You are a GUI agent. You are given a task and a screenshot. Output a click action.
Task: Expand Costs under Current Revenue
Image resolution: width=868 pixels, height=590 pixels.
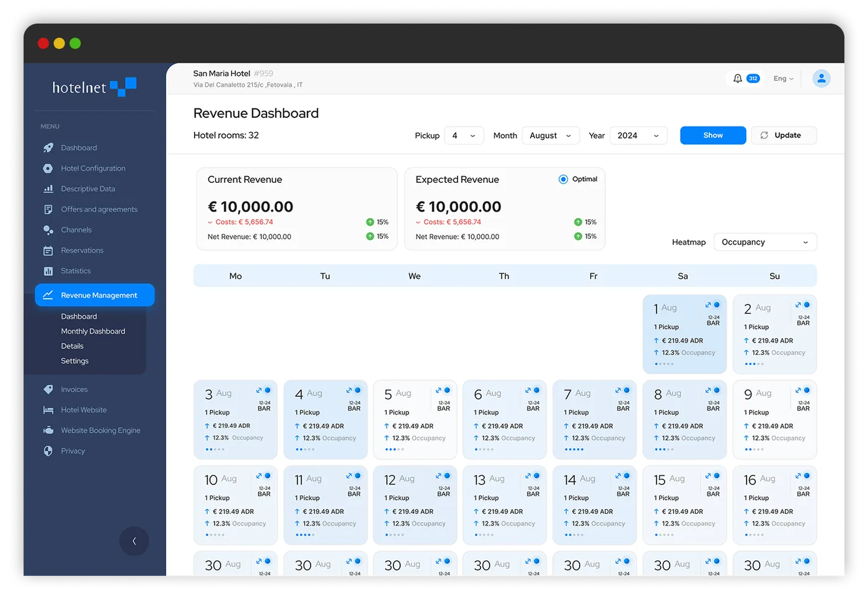coord(210,222)
